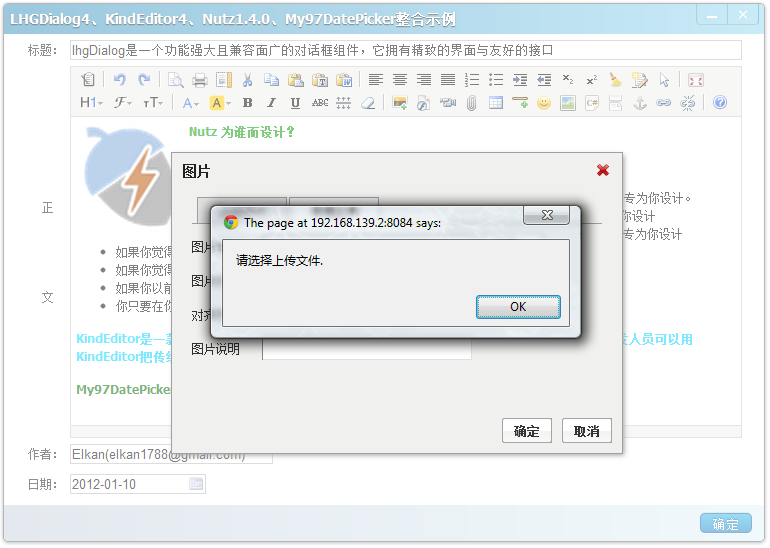Toggle italic formatting
Image resolution: width=770 pixels, height=548 pixels.
pyautogui.click(x=272, y=103)
